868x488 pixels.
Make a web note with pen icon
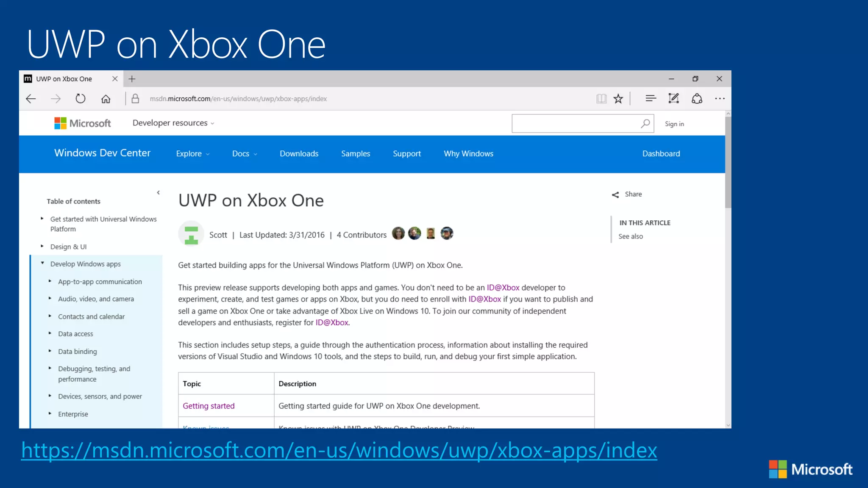[x=673, y=98]
